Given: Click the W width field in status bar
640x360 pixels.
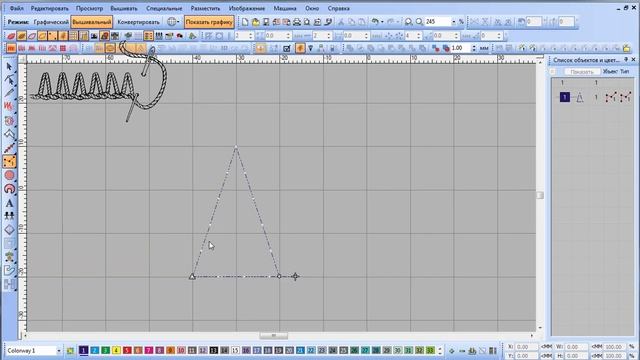Looking at the screenshot, I should [577, 347].
